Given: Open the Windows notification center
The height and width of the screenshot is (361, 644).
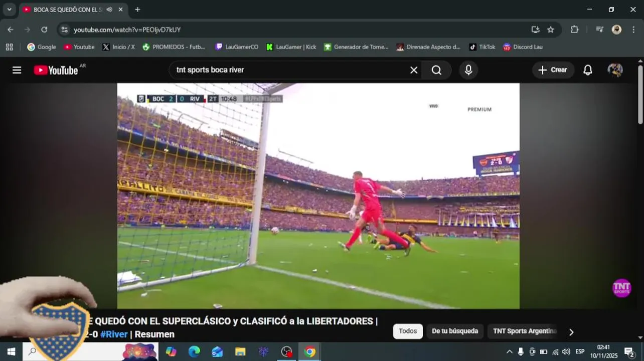Looking at the screenshot, I should [x=629, y=351].
